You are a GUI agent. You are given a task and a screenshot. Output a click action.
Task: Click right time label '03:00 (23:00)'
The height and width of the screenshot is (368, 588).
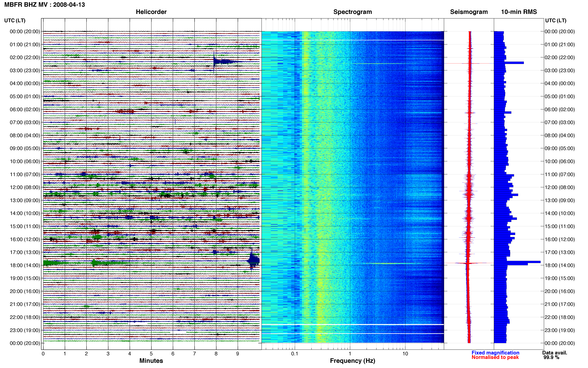pos(560,70)
